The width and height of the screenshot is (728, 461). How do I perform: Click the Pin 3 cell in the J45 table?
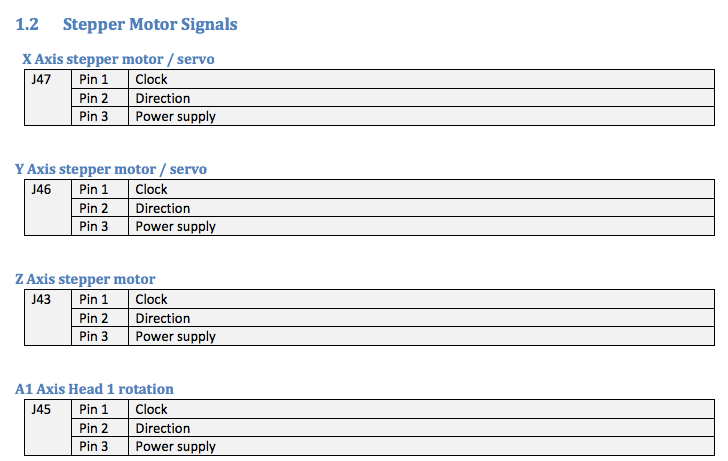pyautogui.click(x=100, y=446)
